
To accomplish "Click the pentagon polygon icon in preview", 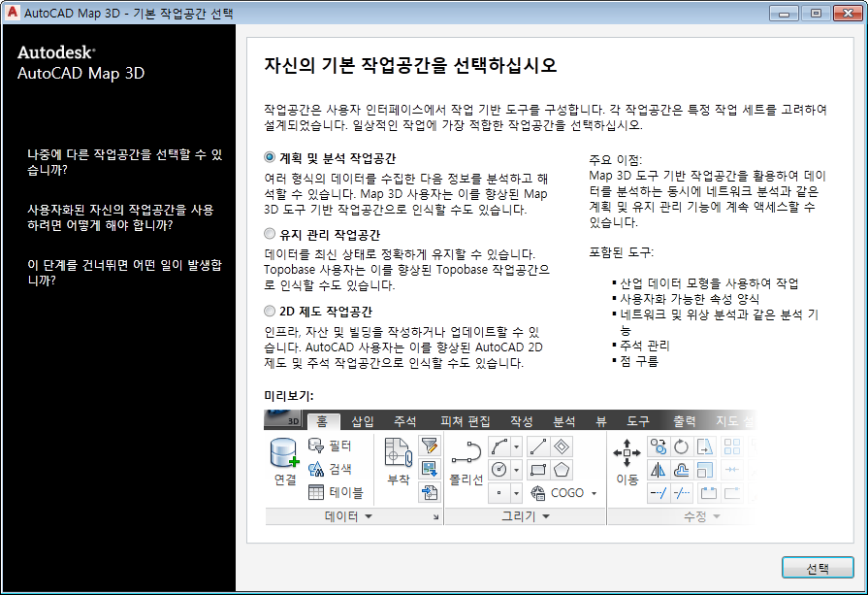I will [562, 470].
